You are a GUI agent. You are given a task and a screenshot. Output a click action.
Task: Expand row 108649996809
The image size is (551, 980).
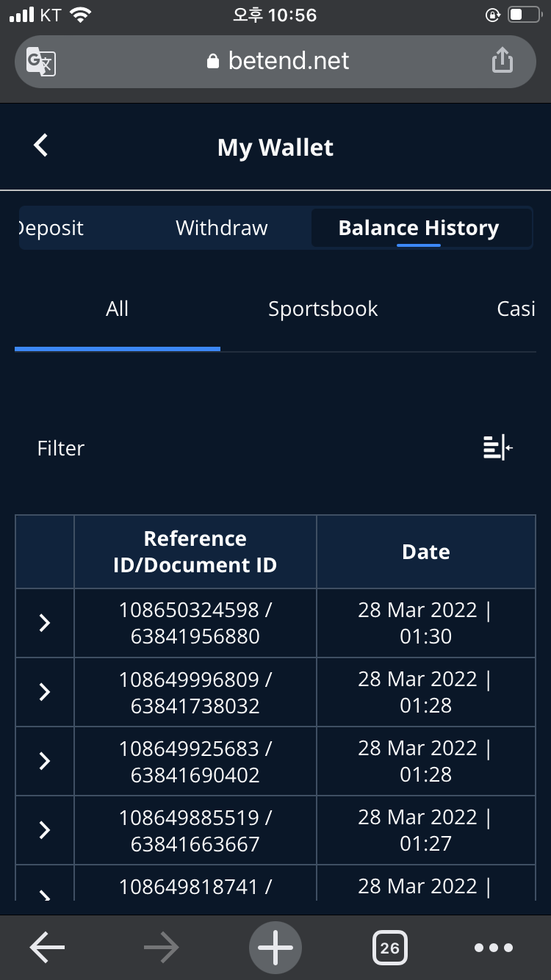click(x=45, y=692)
